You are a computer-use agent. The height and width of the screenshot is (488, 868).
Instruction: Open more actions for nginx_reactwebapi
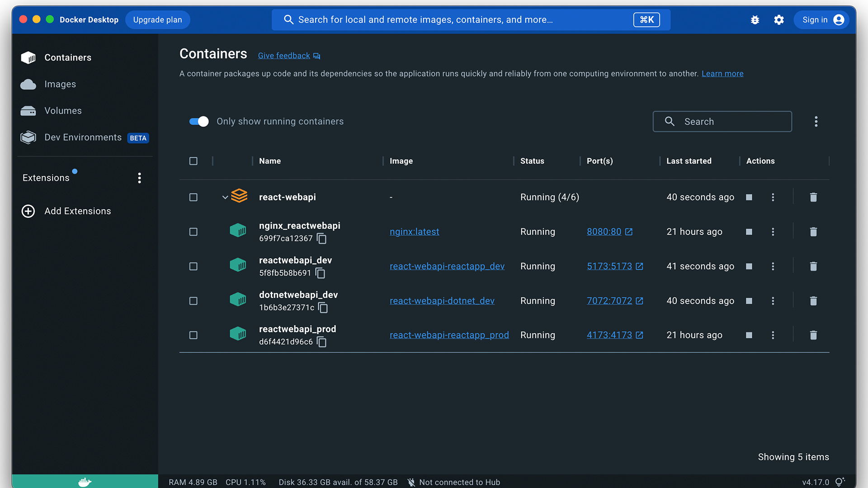point(773,232)
